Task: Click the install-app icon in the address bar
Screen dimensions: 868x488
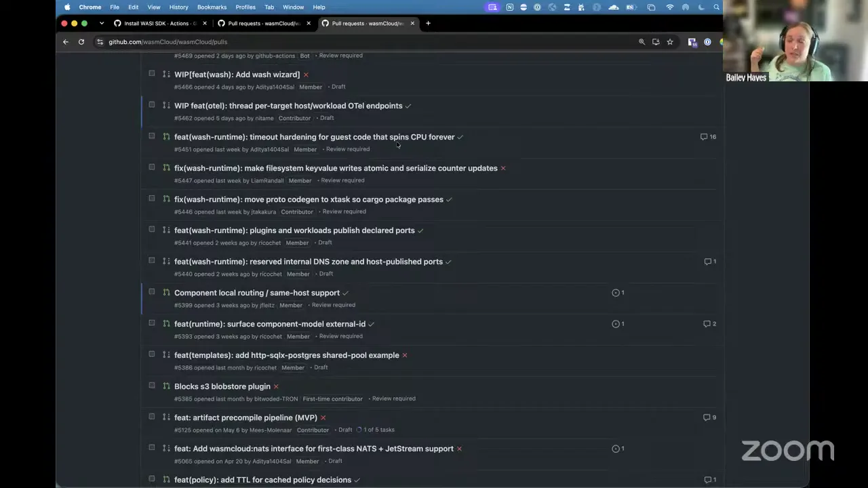Action: [656, 42]
